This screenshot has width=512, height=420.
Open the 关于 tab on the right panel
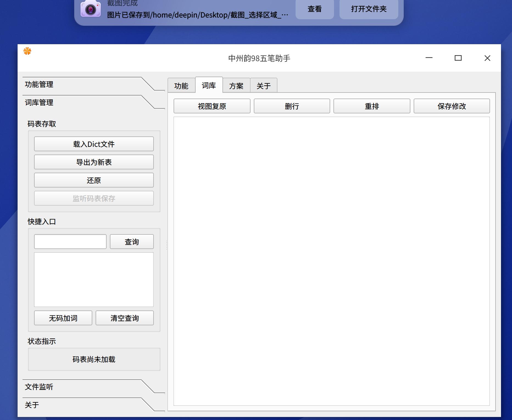click(263, 85)
